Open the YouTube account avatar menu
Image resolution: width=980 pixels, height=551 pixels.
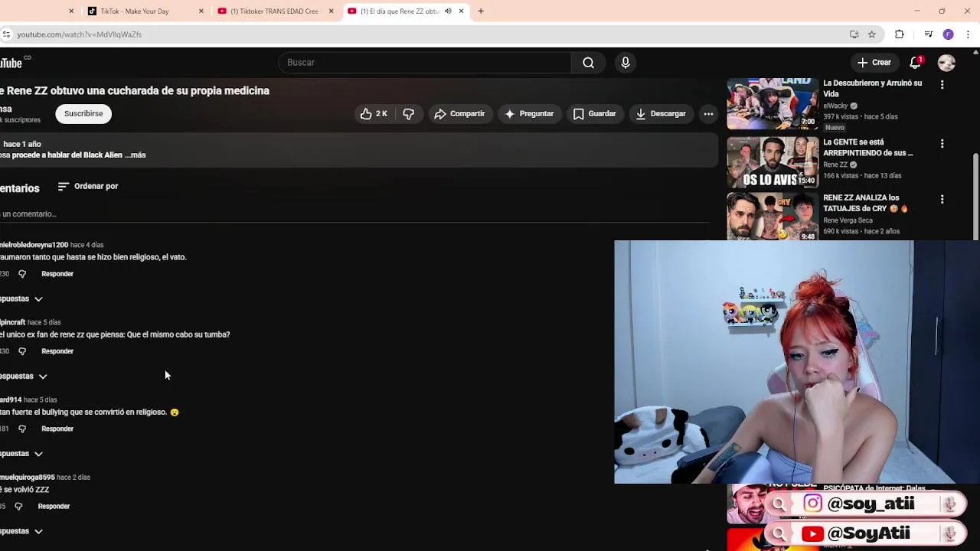(946, 63)
